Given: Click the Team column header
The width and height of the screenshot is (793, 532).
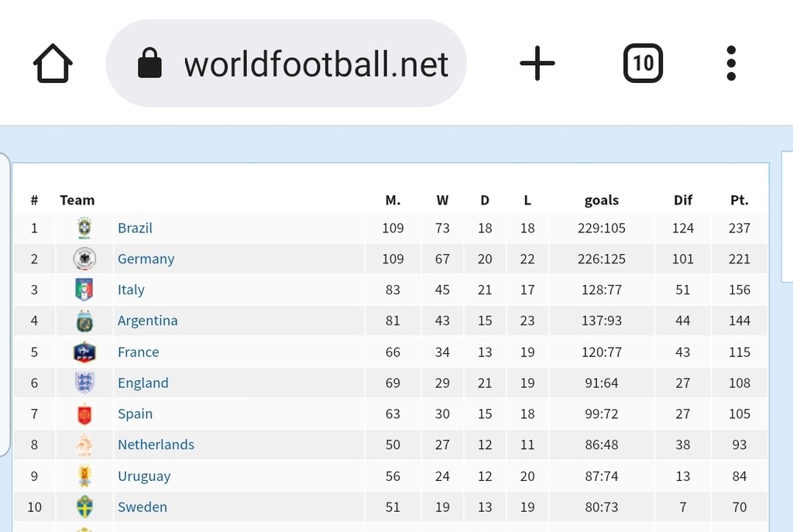Looking at the screenshot, I should pyautogui.click(x=77, y=201).
